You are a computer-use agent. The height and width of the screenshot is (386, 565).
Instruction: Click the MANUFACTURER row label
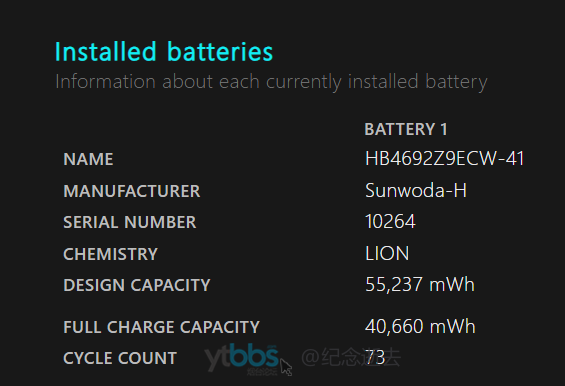click(x=132, y=191)
